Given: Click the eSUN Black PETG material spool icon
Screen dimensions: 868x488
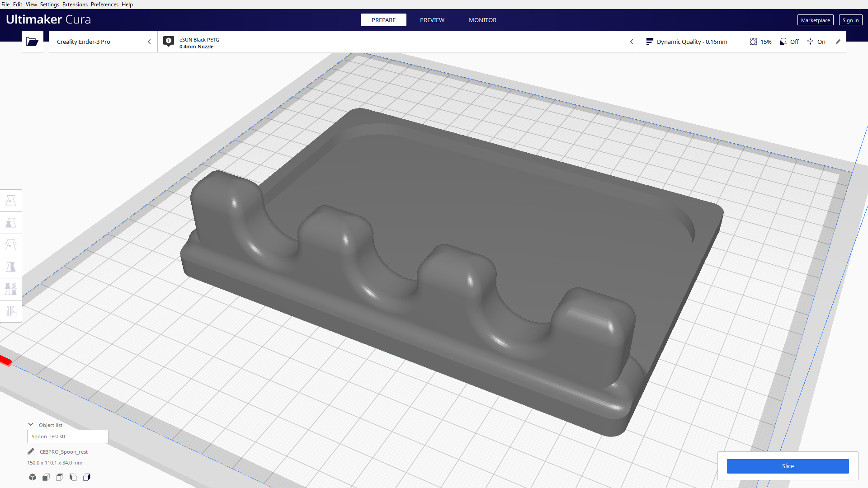Looking at the screenshot, I should [x=168, y=41].
